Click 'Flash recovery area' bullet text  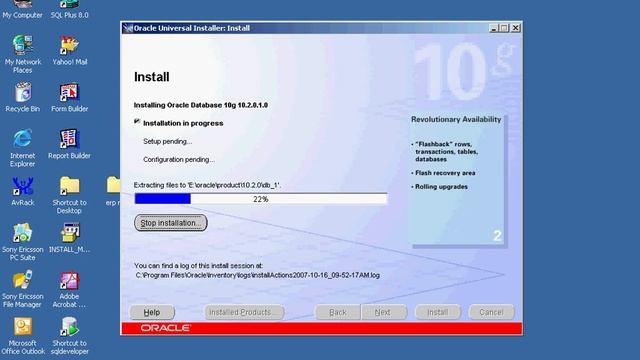pyautogui.click(x=445, y=173)
